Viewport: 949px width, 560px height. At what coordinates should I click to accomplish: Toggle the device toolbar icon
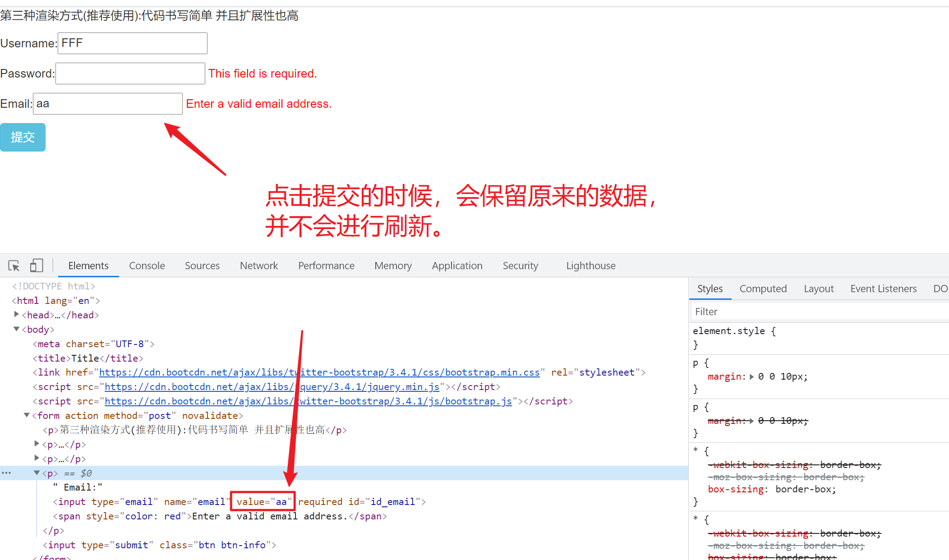(36, 266)
